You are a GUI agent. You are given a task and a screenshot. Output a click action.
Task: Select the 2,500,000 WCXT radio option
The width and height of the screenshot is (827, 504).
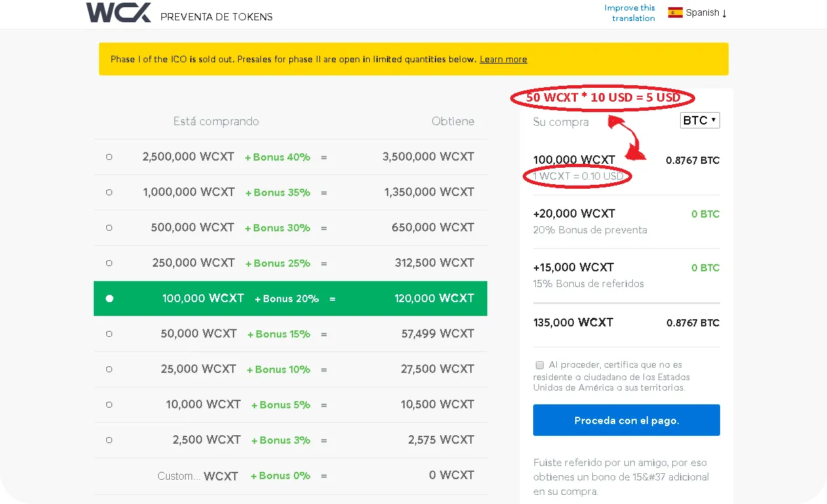109,157
